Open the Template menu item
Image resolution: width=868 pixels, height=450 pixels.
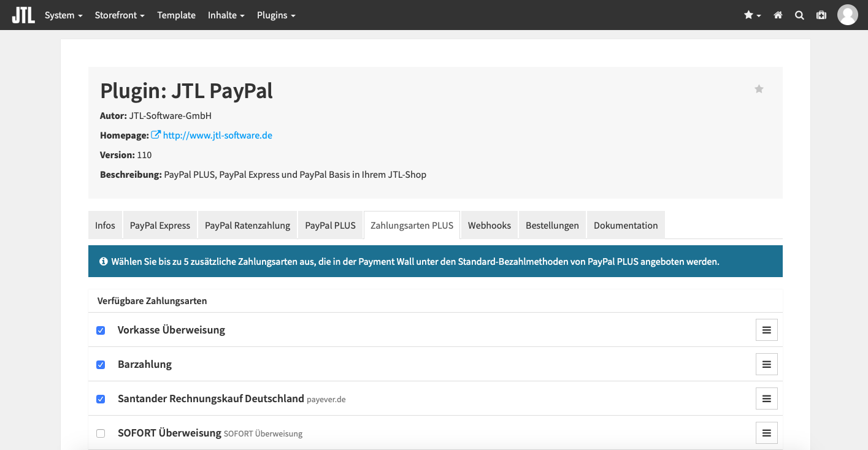(x=176, y=15)
